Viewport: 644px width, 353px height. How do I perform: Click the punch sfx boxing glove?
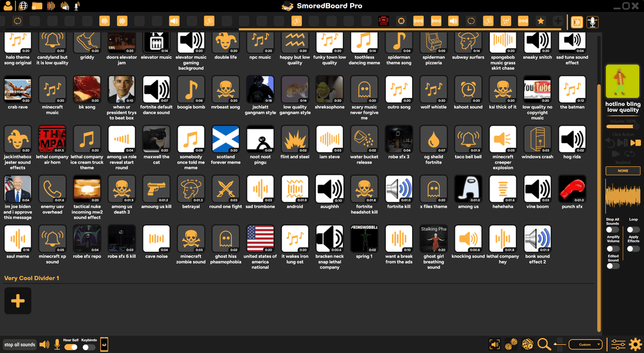pyautogui.click(x=572, y=189)
